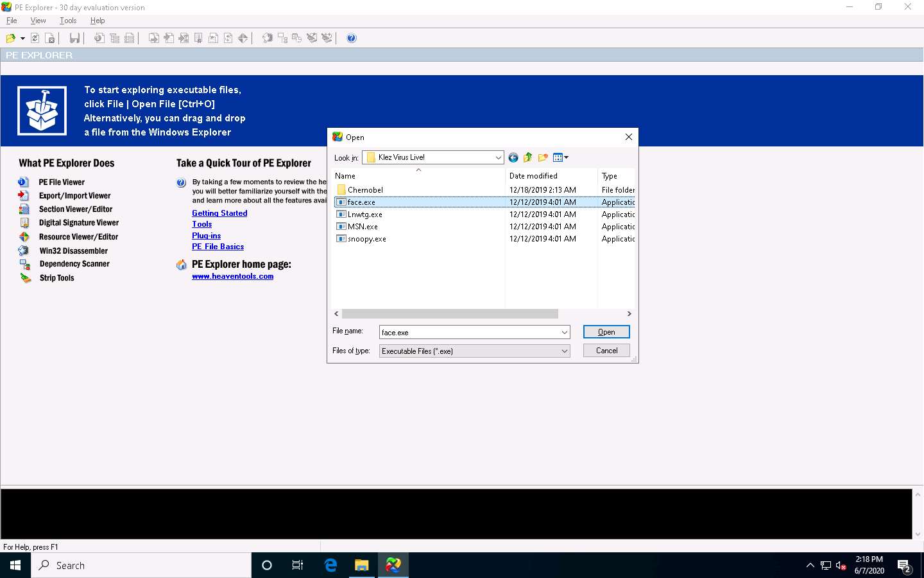Select the snoopy.exe file

point(366,239)
